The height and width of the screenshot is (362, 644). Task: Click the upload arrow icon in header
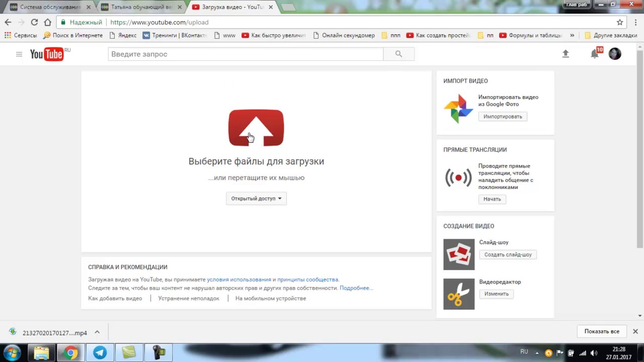pos(566,54)
